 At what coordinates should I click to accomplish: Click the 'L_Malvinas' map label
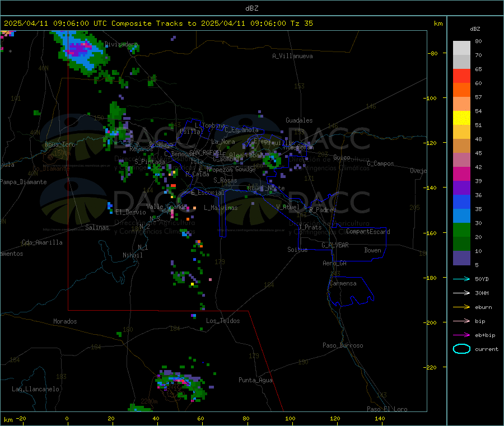point(221,208)
